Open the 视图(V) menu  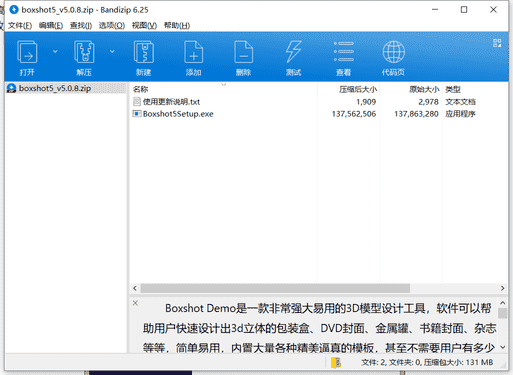pos(144,26)
